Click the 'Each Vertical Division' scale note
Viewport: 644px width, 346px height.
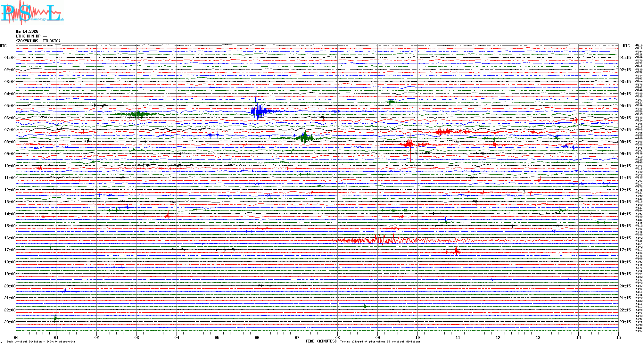click(41, 342)
